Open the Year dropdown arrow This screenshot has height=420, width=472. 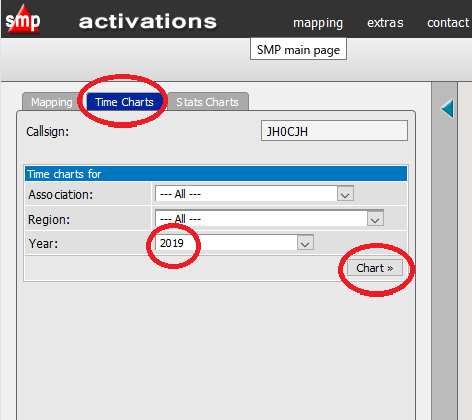[x=305, y=243]
